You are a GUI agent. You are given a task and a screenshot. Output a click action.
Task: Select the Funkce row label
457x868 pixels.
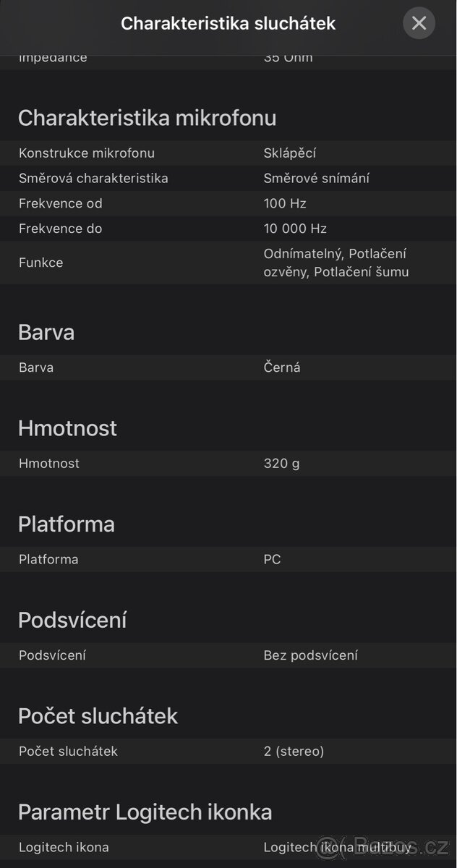click(x=40, y=263)
